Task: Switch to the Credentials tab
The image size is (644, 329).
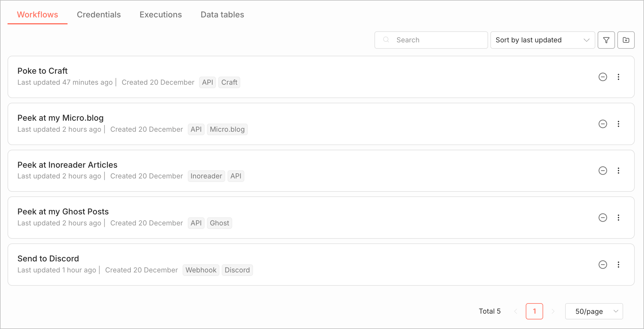Action: [x=99, y=15]
